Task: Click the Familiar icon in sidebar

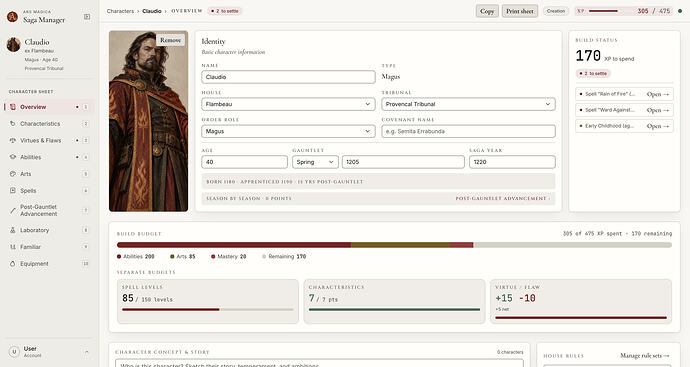Action: coord(13,247)
